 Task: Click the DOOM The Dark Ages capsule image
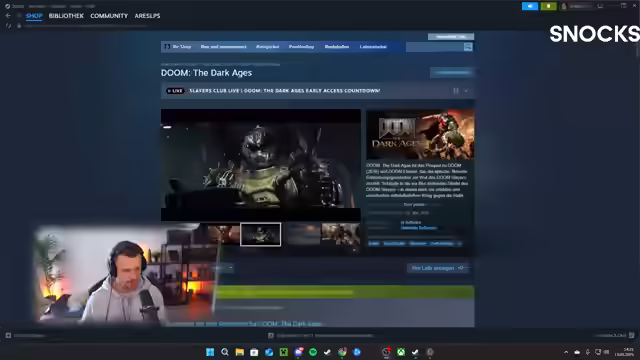(x=420, y=134)
